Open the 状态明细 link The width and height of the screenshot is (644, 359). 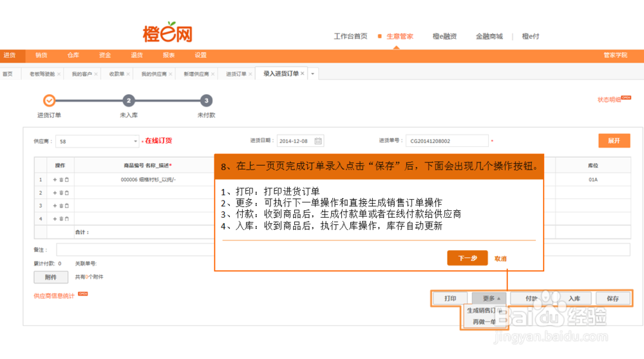609,99
